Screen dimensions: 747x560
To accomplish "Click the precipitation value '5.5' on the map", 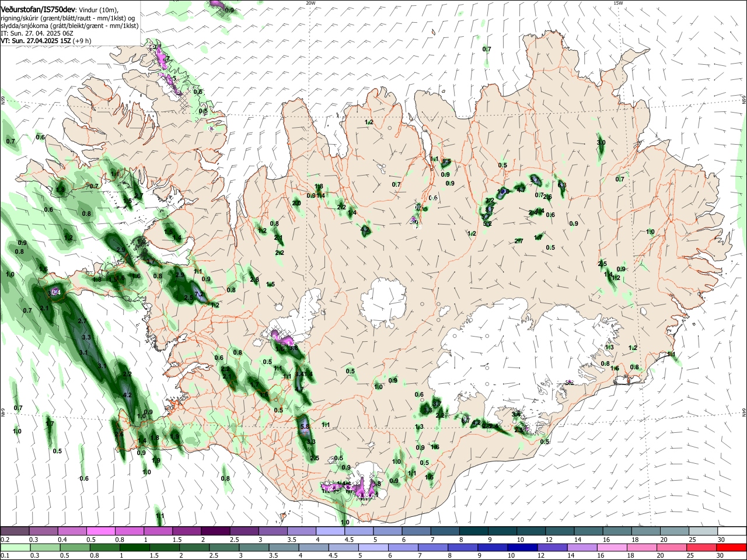I will click(x=446, y=161).
